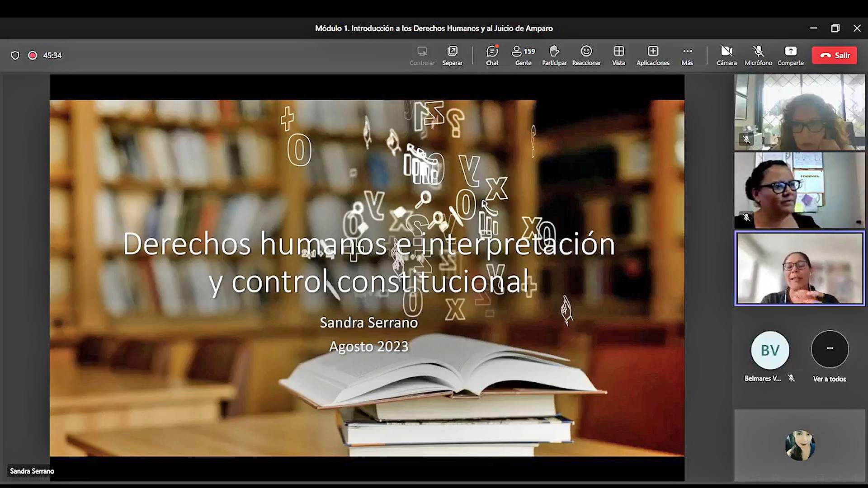Screen dimensions: 868x488
Task: Click the Comparte share screen icon
Action: (790, 56)
